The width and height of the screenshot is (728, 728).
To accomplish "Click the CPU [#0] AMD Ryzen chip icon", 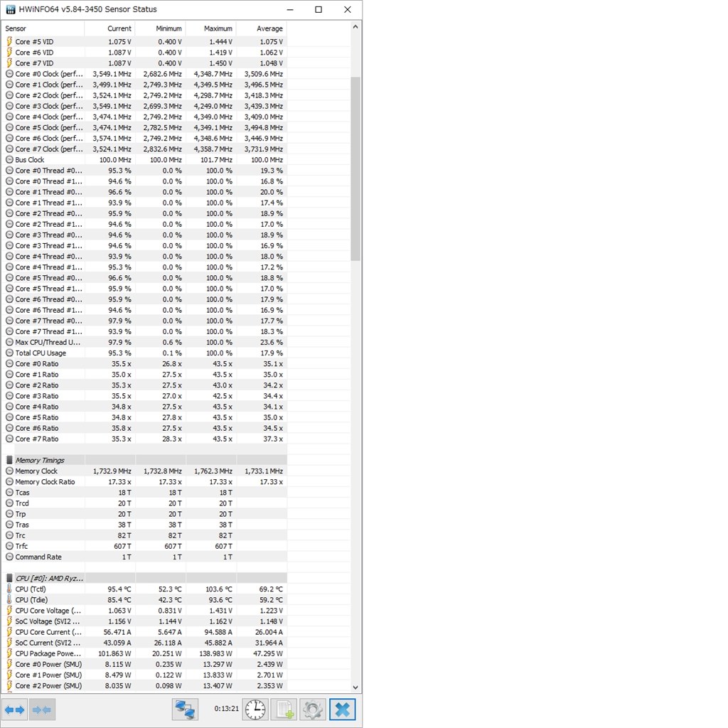I will 9,578.
